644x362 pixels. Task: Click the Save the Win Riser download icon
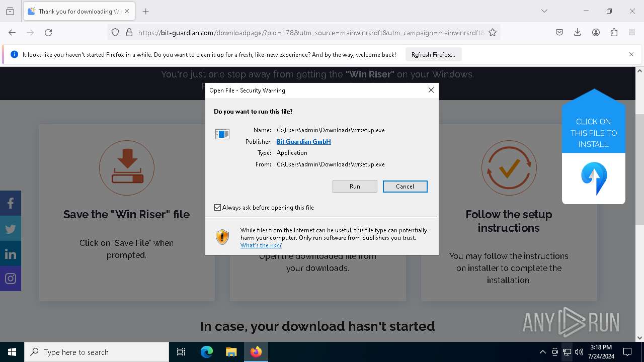127,168
